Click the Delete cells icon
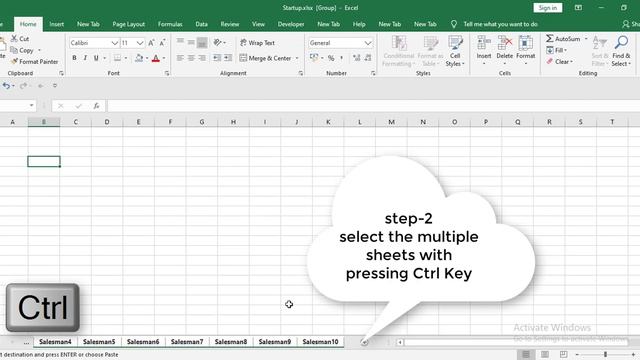This screenshot has width=640, height=360. (504, 43)
